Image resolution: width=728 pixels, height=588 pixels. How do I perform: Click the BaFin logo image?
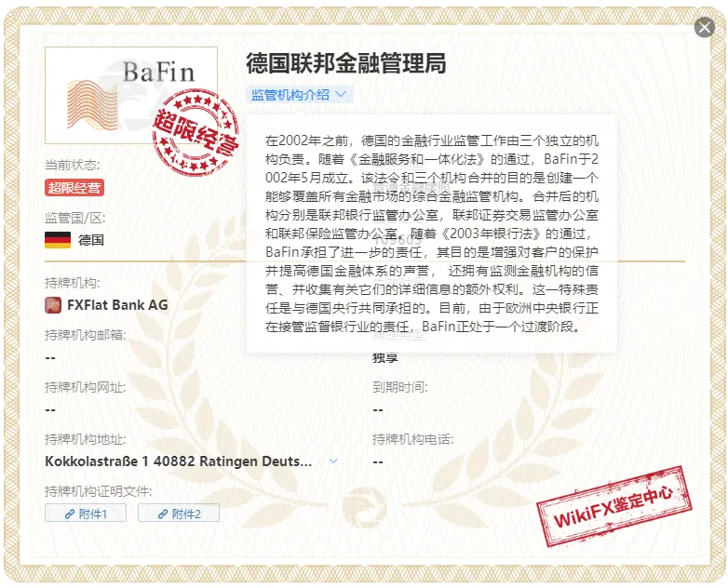(x=131, y=96)
